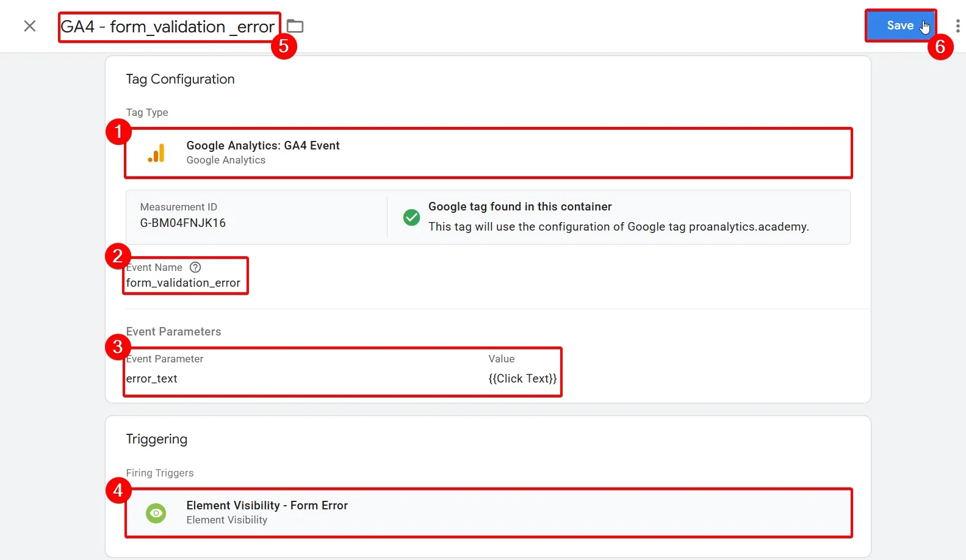Click the Tag Configuration heading

click(x=180, y=79)
